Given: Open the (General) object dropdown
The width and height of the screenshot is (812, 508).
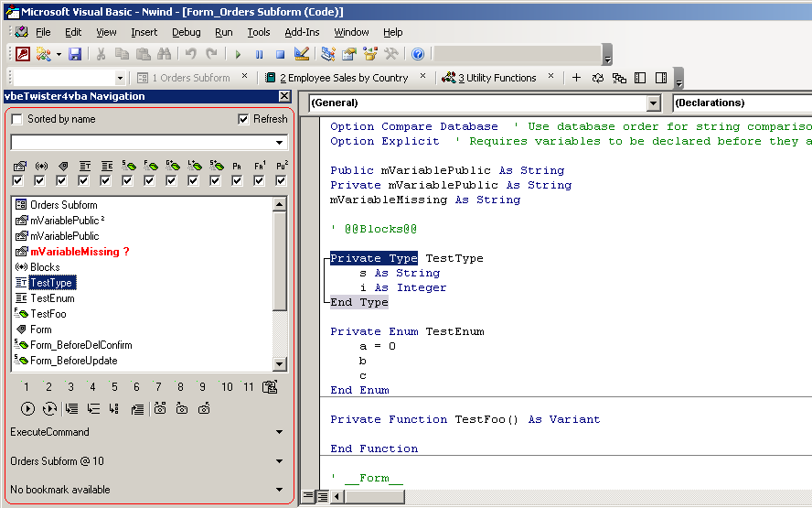Looking at the screenshot, I should pyautogui.click(x=654, y=103).
